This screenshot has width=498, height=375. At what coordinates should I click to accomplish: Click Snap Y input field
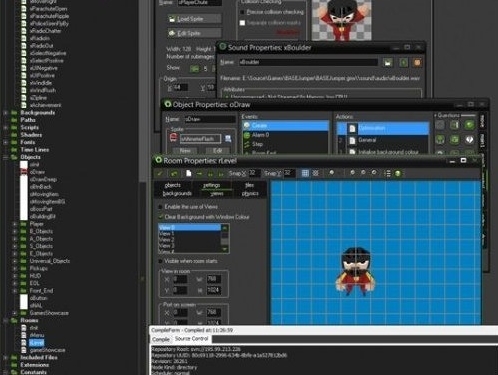289,173
